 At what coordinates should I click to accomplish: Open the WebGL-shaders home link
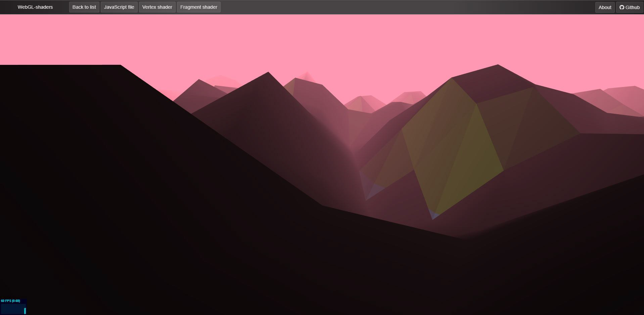pos(35,7)
